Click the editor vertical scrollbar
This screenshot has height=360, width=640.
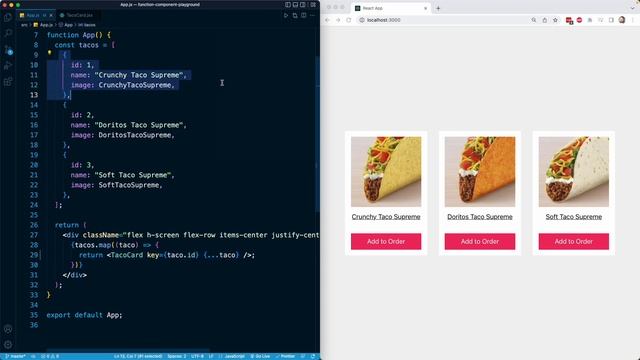(x=318, y=135)
